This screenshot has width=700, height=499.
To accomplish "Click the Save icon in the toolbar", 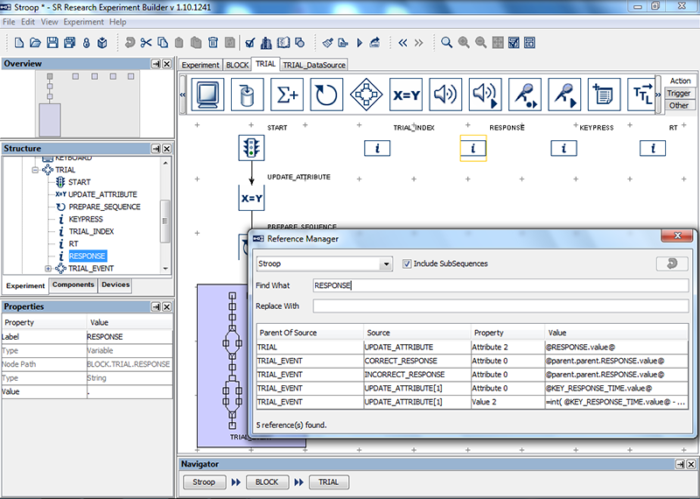I will point(53,43).
